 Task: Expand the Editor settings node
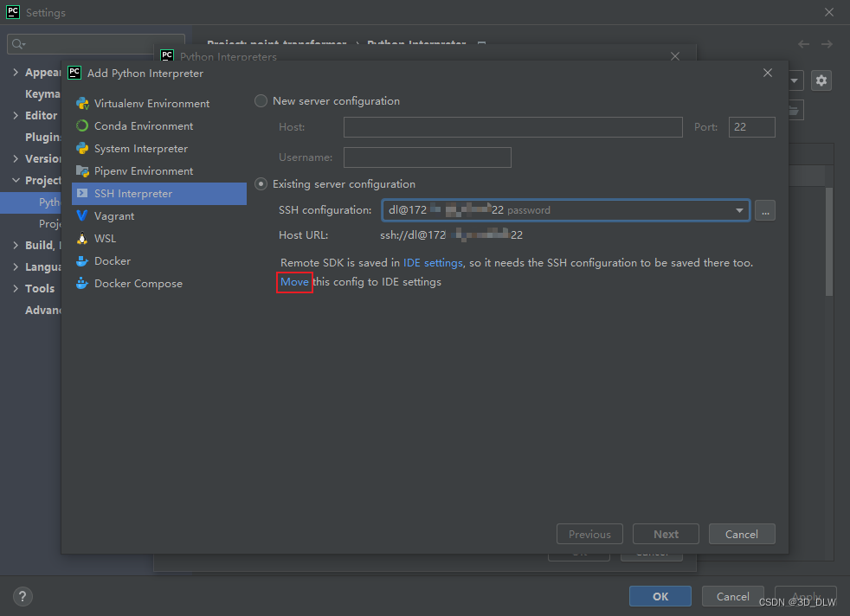(x=16, y=115)
